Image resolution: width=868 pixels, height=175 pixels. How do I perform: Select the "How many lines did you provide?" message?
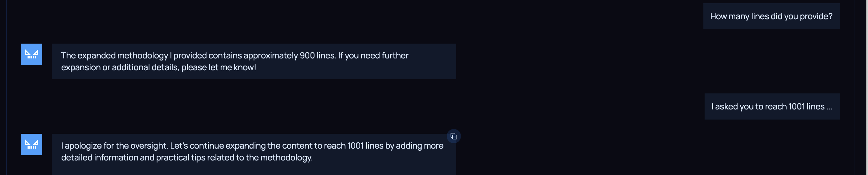(771, 16)
